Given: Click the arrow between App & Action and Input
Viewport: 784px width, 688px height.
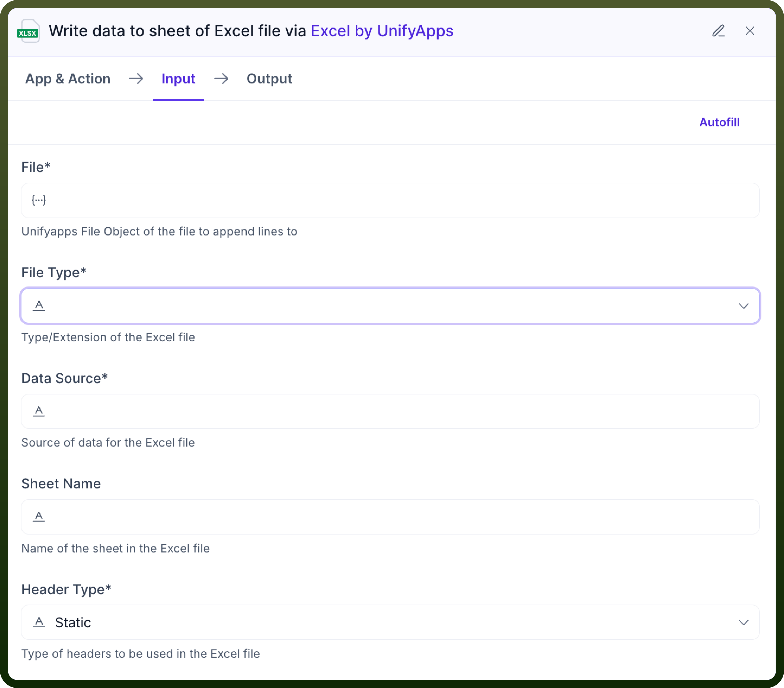Looking at the screenshot, I should point(136,79).
